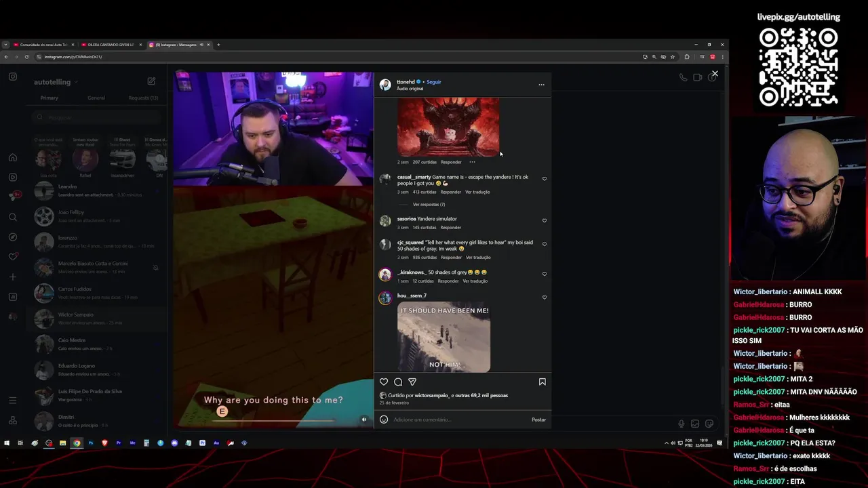
Task: Click the sticker icon in the chat input
Action: tap(709, 424)
